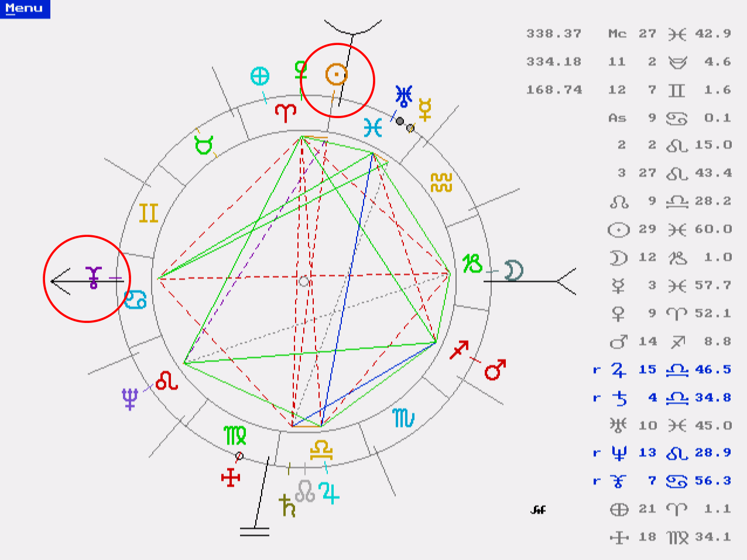Open the blue Menu button
Image resolution: width=747 pixels, height=560 pixels.
(x=25, y=9)
